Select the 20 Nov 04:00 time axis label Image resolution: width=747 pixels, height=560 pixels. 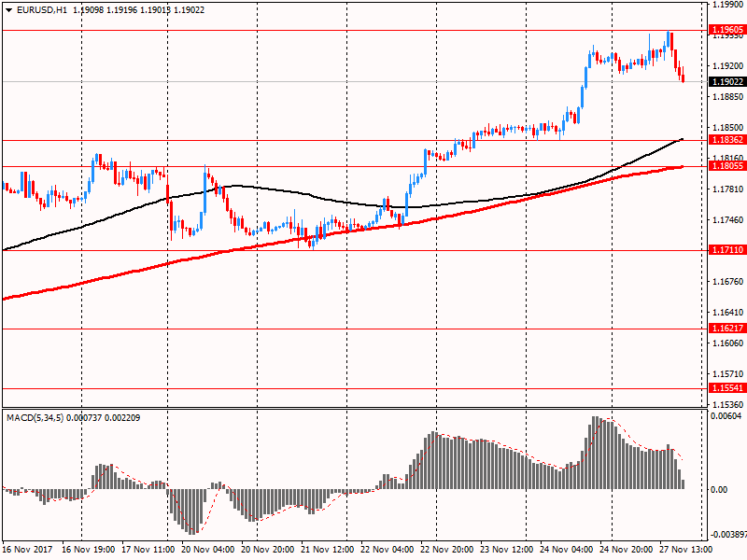[207, 550]
